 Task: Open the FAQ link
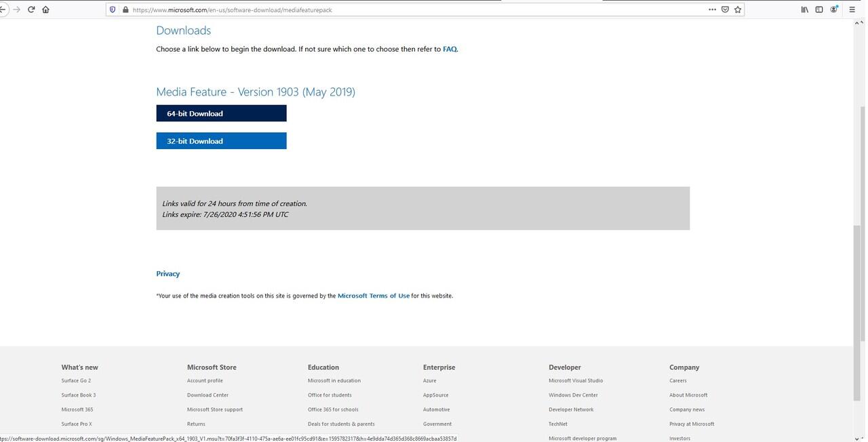[450, 49]
